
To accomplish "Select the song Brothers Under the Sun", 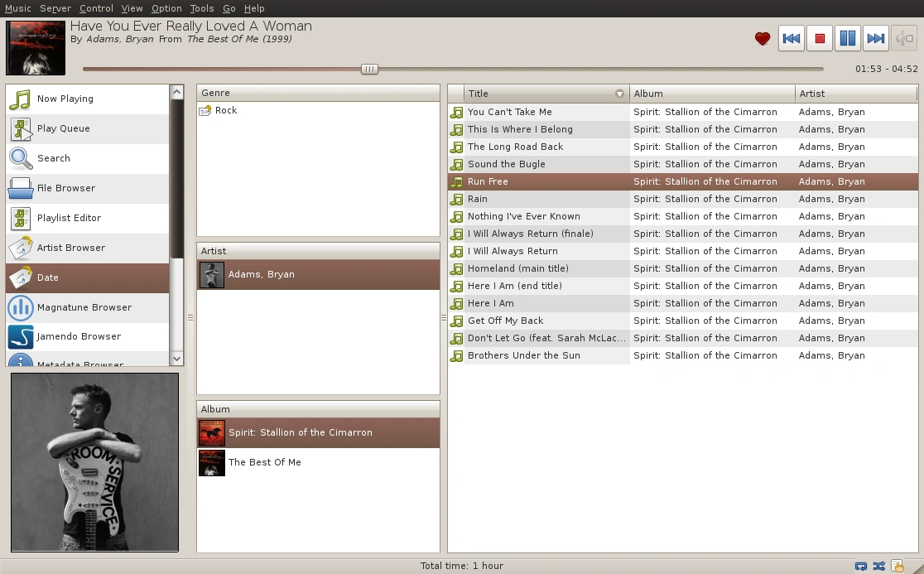I will point(683,355).
